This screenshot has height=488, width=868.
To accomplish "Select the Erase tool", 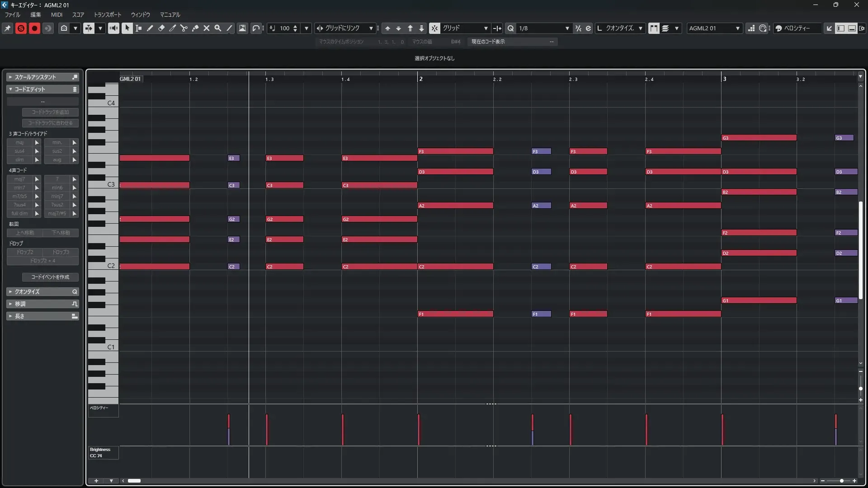I will pos(161,28).
